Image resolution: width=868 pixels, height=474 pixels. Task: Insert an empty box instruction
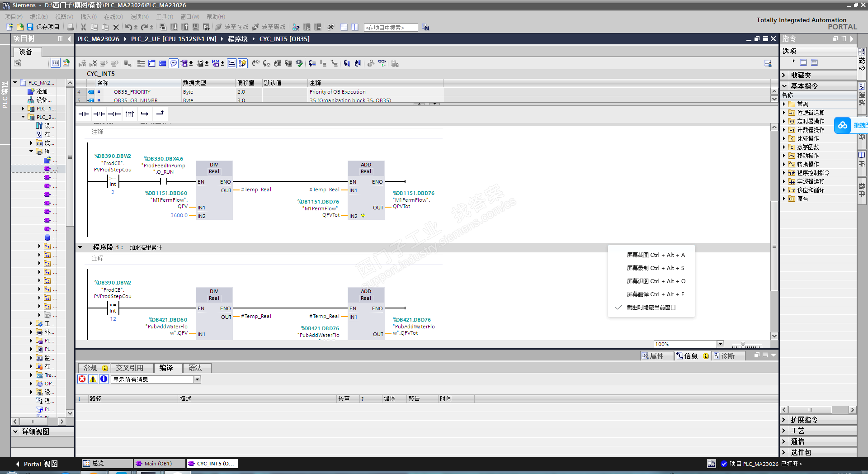pyautogui.click(x=130, y=114)
